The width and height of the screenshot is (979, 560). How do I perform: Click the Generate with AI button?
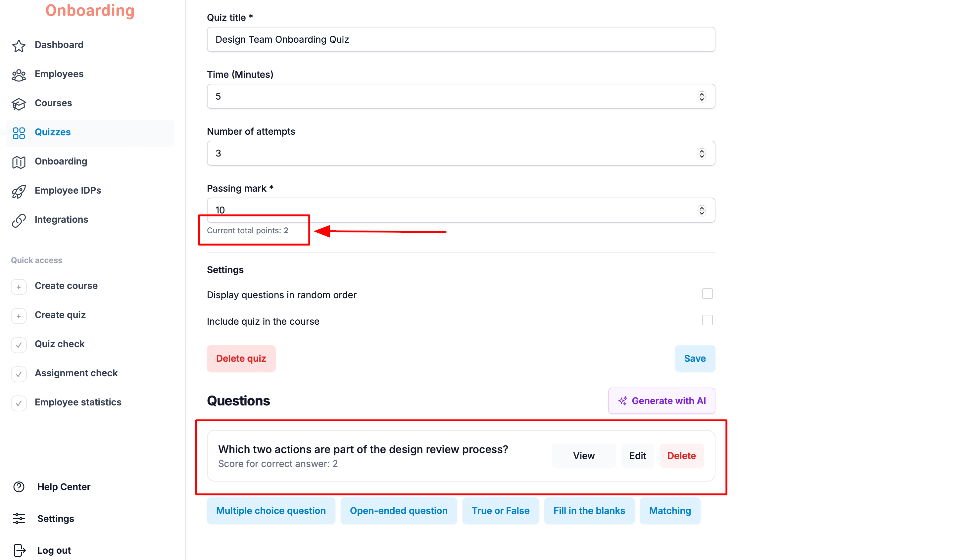[x=661, y=400]
